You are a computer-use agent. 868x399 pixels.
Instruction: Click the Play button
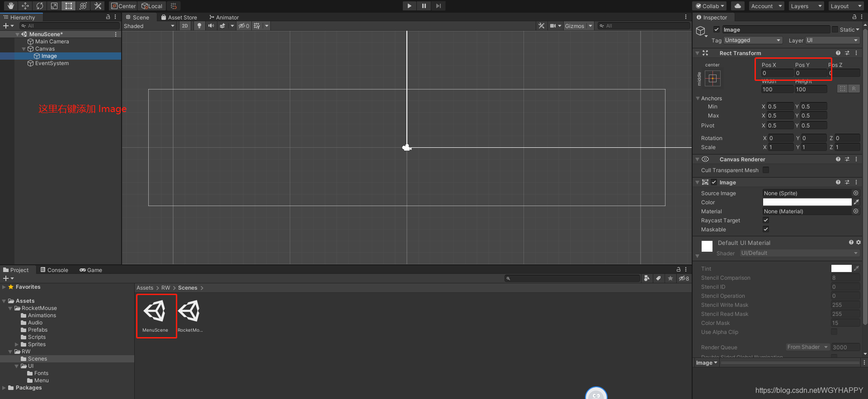409,6
